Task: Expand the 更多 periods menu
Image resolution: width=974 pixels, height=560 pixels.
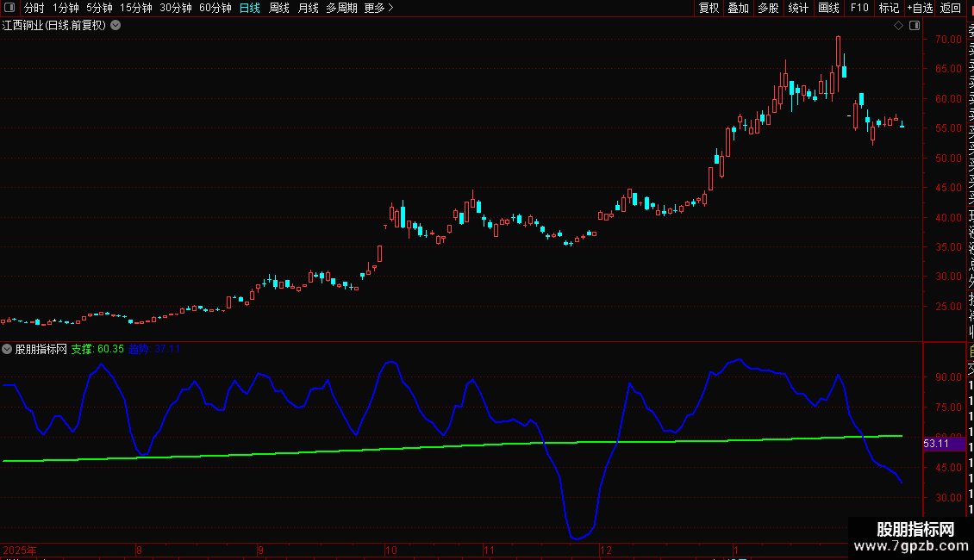Action: click(378, 8)
